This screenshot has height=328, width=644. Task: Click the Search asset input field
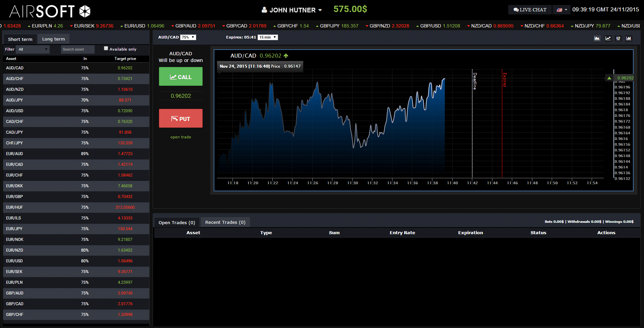tap(77, 50)
